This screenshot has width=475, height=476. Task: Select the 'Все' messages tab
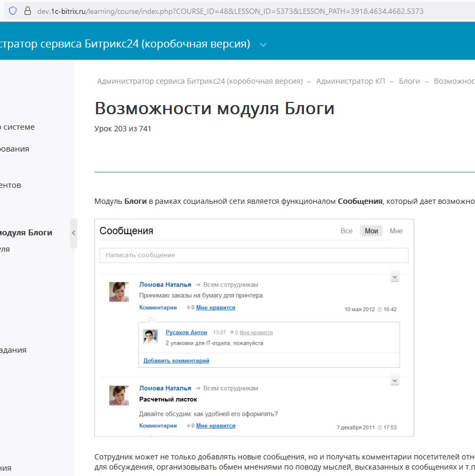347,231
